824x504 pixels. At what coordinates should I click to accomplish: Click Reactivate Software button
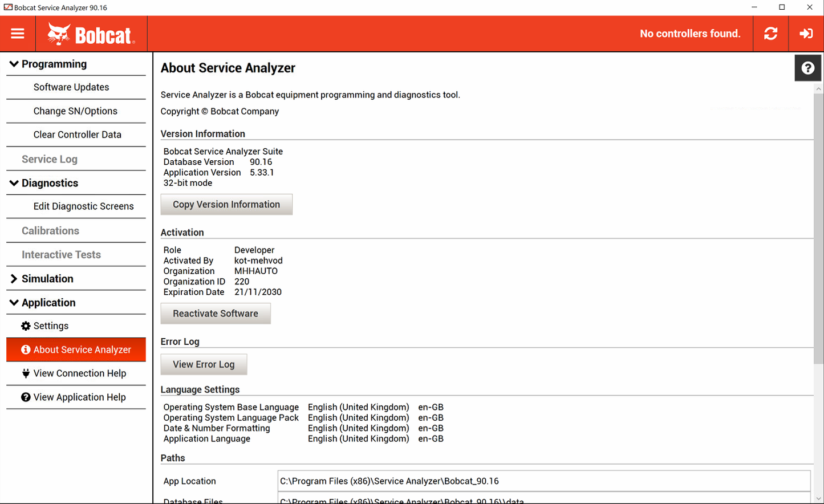216,314
